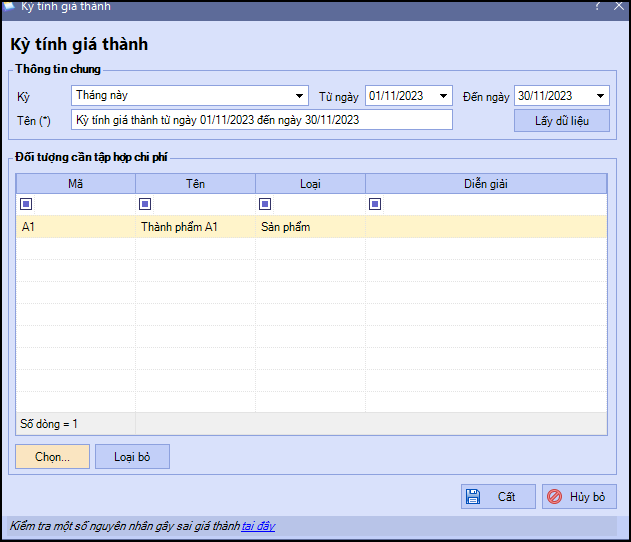Open the Từ ngày date picker
631x542 pixels.
pyautogui.click(x=443, y=96)
